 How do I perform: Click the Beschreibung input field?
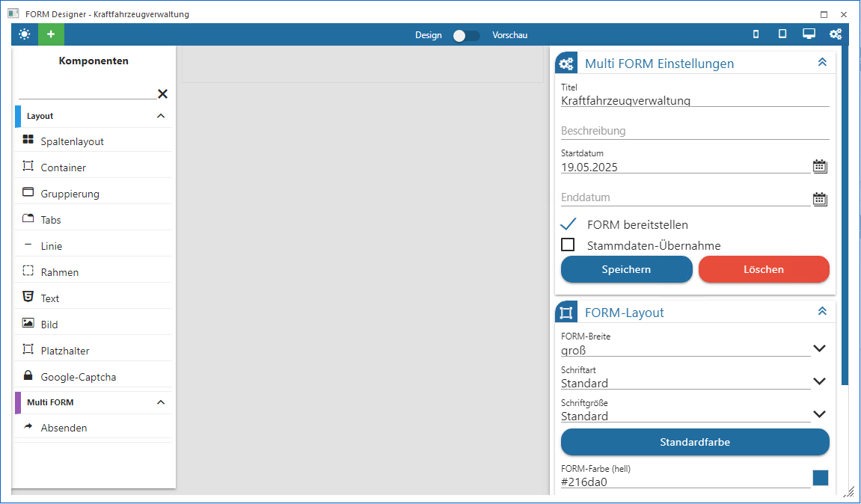click(695, 131)
